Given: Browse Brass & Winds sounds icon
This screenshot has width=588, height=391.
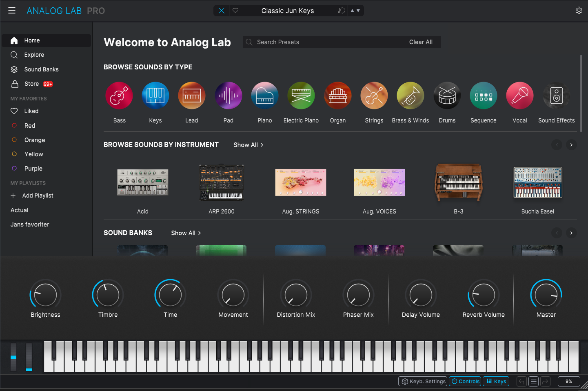Looking at the screenshot, I should point(410,96).
